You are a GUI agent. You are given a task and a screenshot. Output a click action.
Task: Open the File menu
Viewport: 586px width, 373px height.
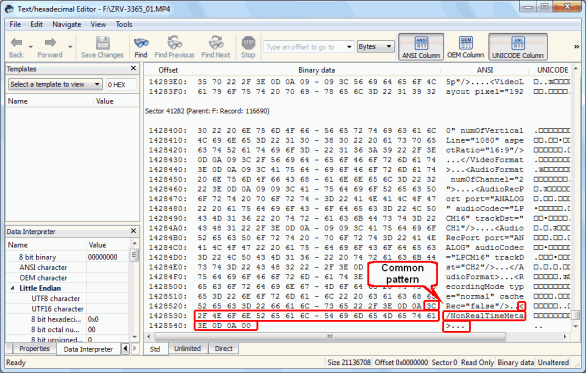15,24
